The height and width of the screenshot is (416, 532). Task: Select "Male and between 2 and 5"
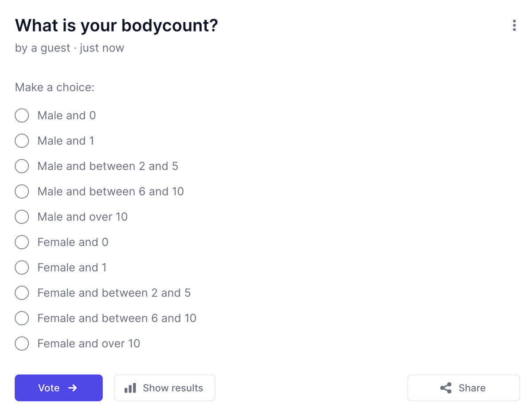(x=22, y=166)
